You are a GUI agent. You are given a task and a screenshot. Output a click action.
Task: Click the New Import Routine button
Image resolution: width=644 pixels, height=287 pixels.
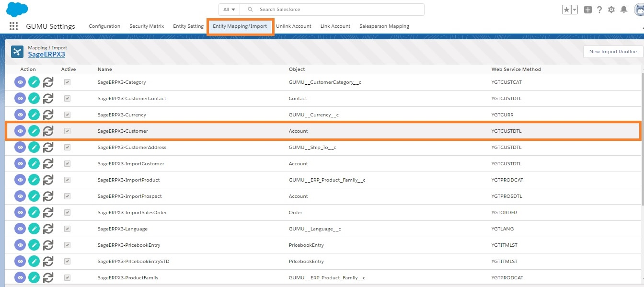(613, 52)
